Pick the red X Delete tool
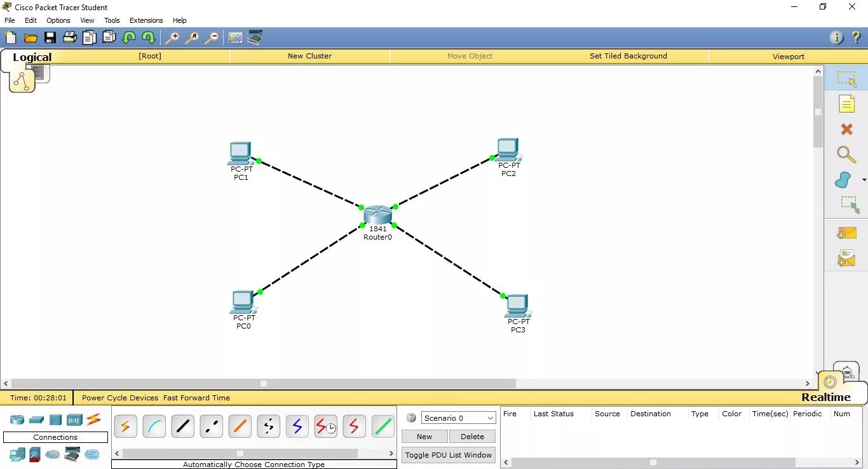 click(846, 129)
